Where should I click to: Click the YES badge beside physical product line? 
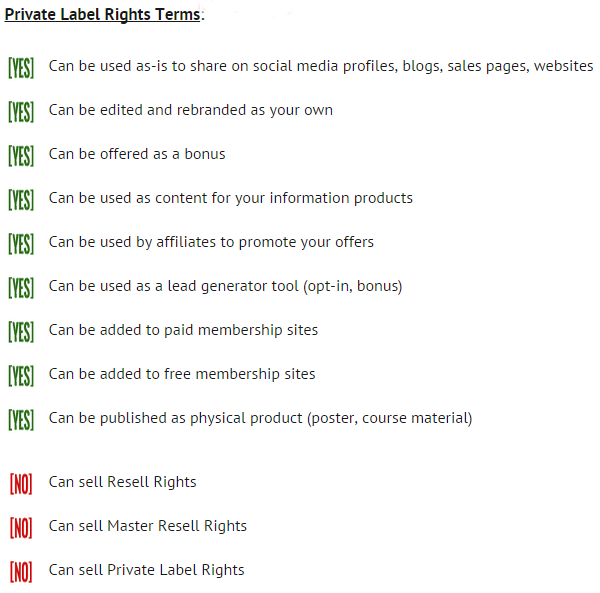(21, 420)
